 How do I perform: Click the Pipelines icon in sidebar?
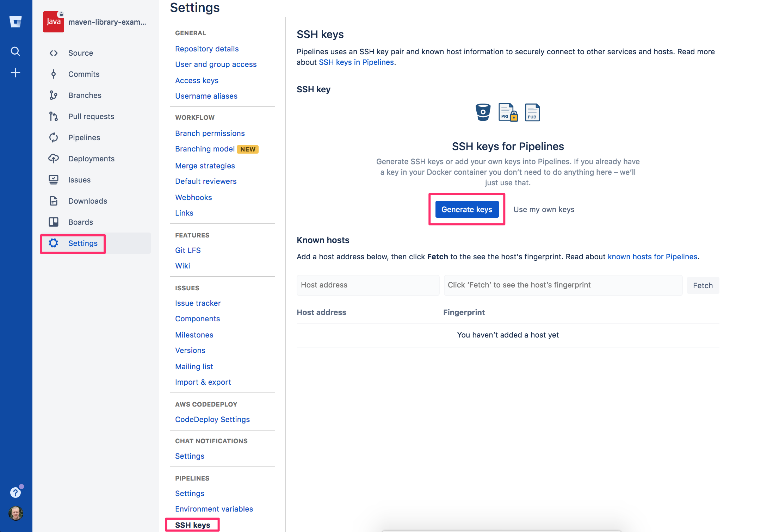click(54, 137)
